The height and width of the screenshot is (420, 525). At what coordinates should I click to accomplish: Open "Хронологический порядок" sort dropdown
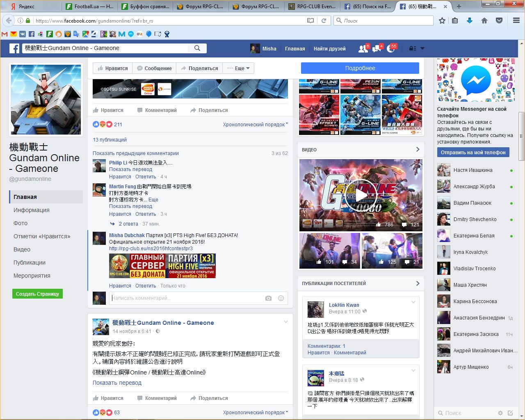[x=255, y=125]
